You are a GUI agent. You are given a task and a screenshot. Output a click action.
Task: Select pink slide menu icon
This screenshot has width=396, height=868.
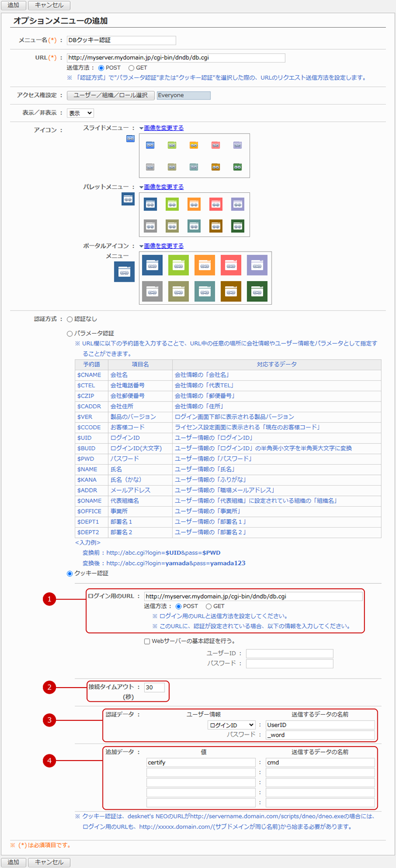coord(216,145)
